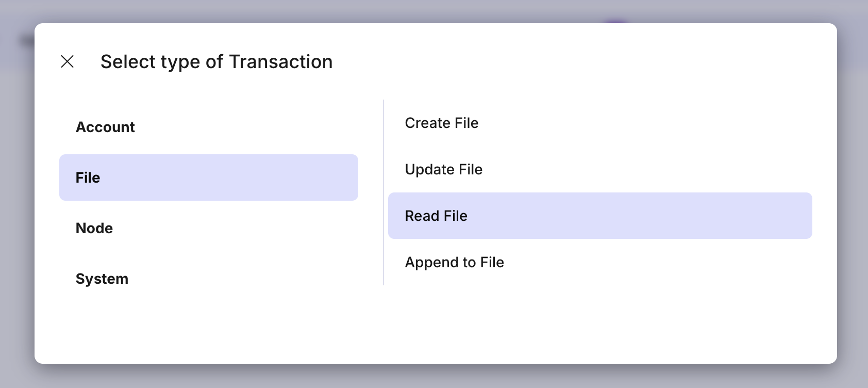Open the Node transaction category

pos(94,228)
